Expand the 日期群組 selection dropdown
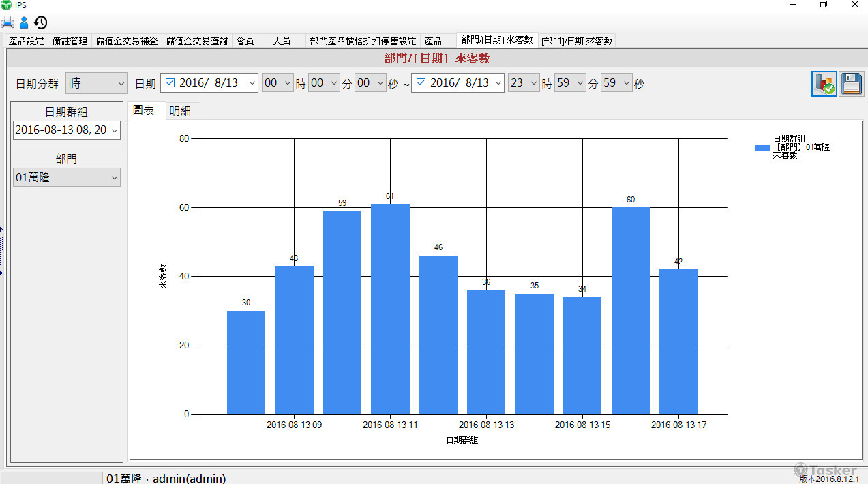Viewport: 868px width, 484px height. click(67, 130)
